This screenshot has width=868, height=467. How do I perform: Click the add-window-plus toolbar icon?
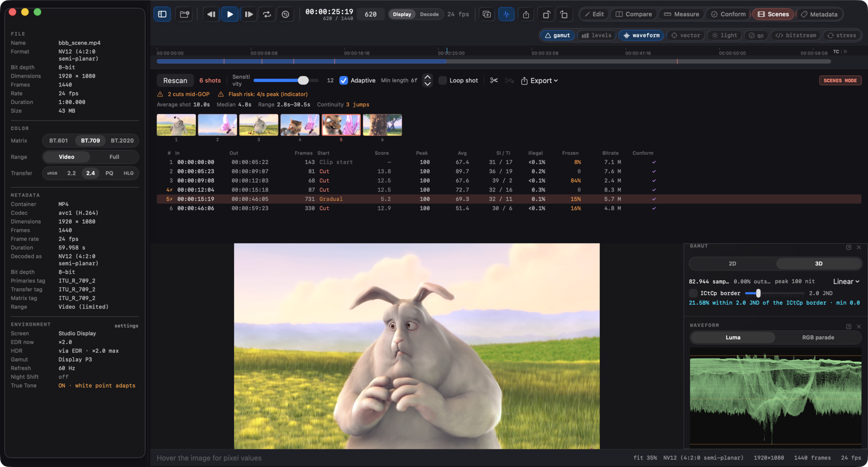(487, 14)
